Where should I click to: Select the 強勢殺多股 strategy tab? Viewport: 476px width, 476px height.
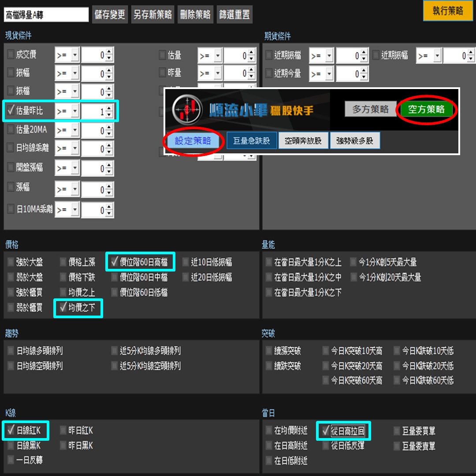click(354, 141)
